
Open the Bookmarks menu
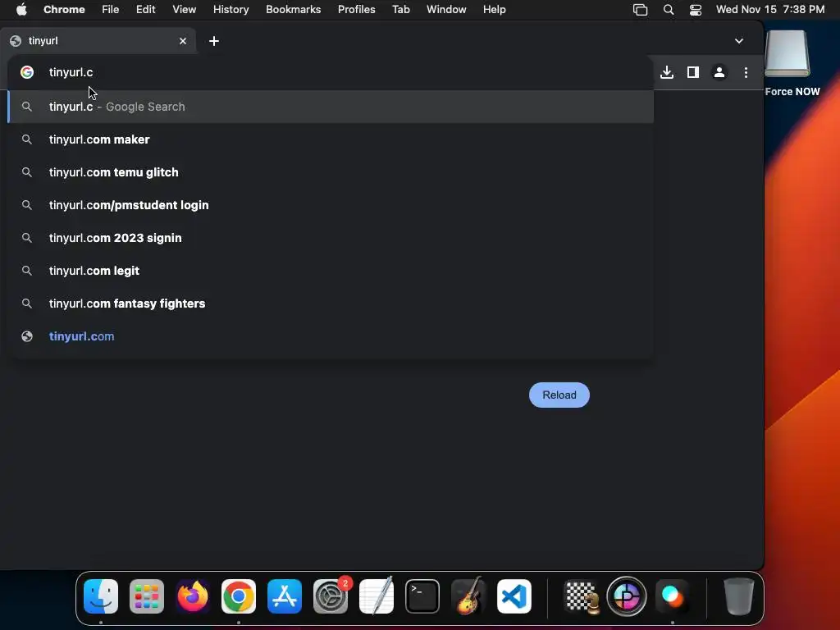click(293, 10)
